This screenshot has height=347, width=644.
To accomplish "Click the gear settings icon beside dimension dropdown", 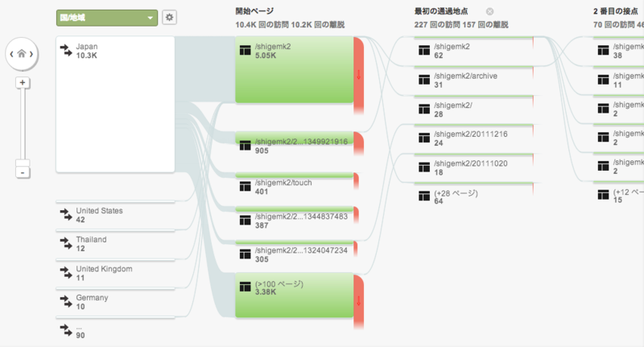I will (x=169, y=18).
